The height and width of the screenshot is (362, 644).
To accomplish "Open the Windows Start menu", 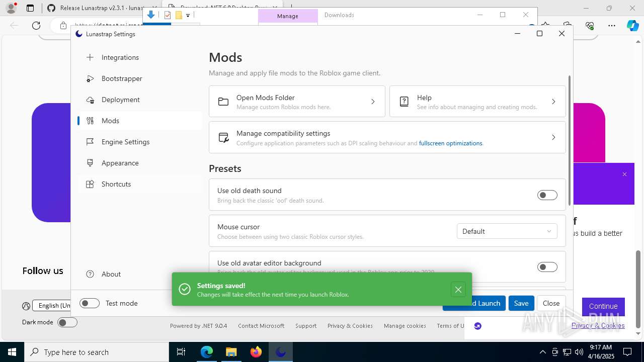I will click(12, 352).
